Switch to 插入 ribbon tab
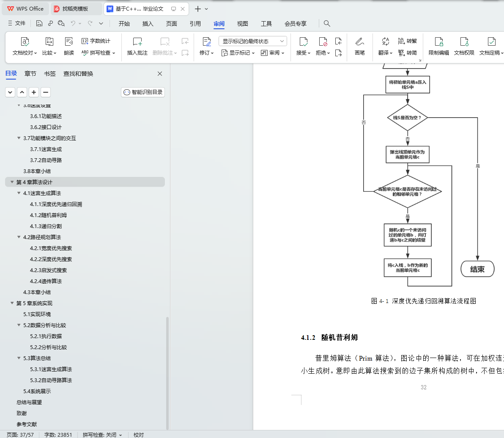The height and width of the screenshot is (438, 504). coord(148,24)
